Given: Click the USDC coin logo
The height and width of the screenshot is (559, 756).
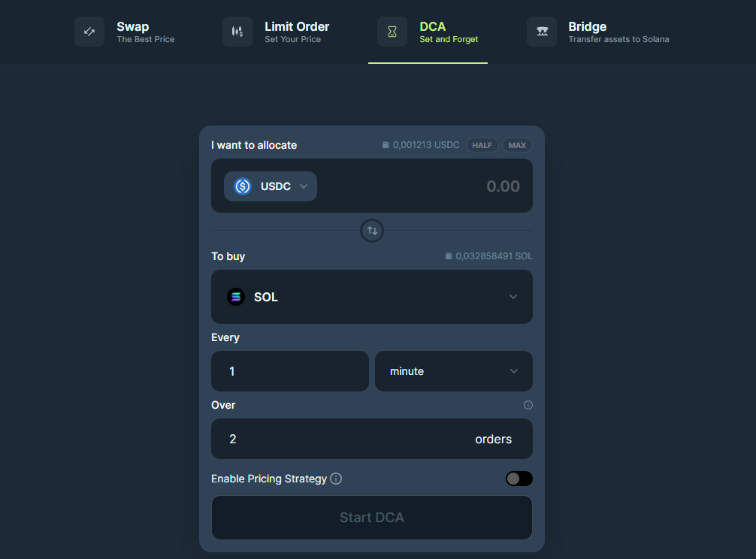Looking at the screenshot, I should coord(243,186).
